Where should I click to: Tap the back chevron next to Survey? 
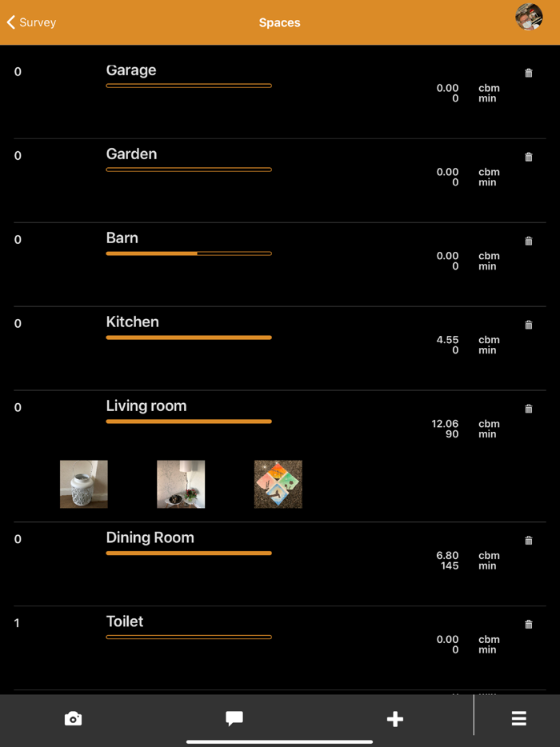click(x=10, y=22)
